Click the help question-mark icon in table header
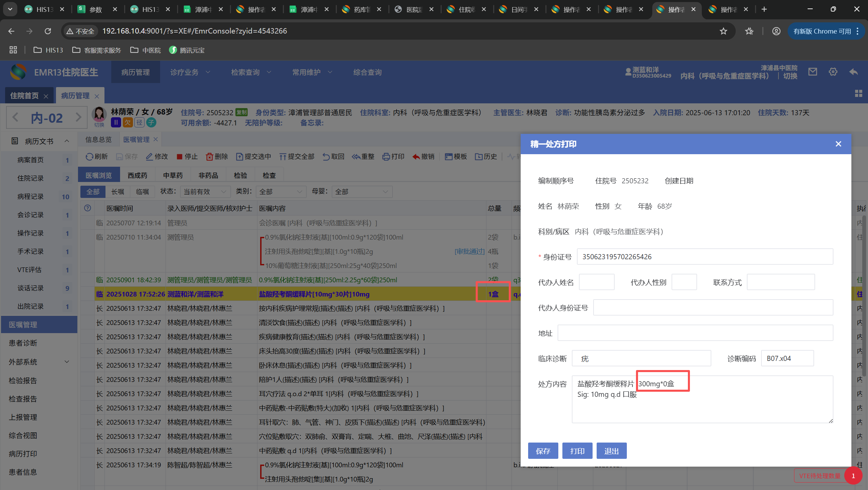 click(88, 208)
